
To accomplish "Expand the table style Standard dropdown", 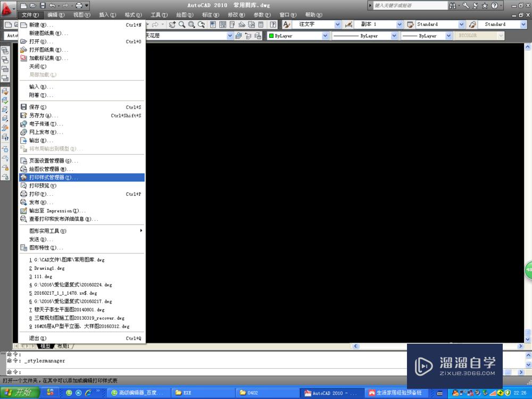I will coord(461,24).
